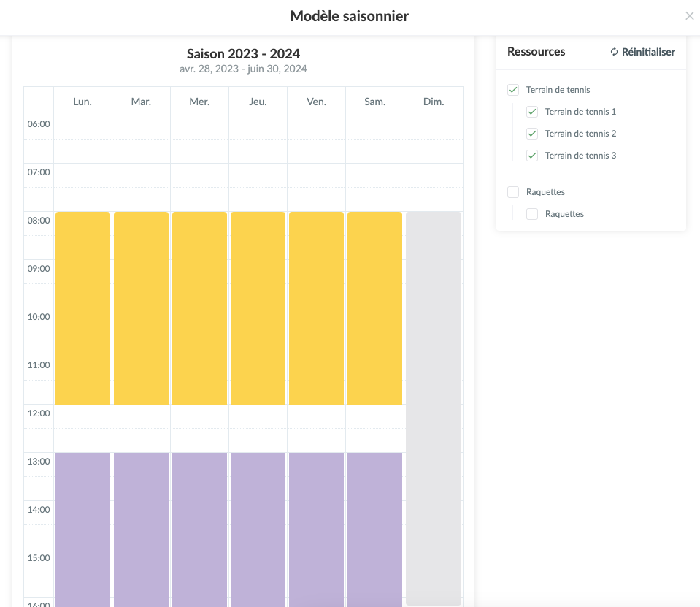Open Tuesday's yellow morning block
Screen dimensions: 700x607
coord(141,308)
